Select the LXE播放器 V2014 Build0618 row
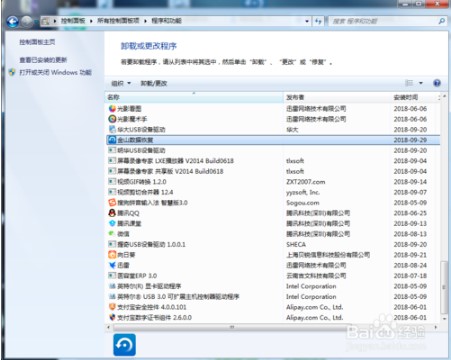This screenshot has width=451, height=360. click(273, 161)
